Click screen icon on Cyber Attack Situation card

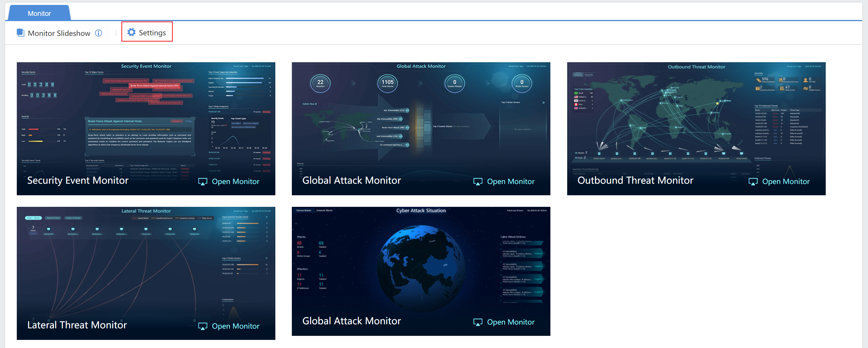pos(477,322)
